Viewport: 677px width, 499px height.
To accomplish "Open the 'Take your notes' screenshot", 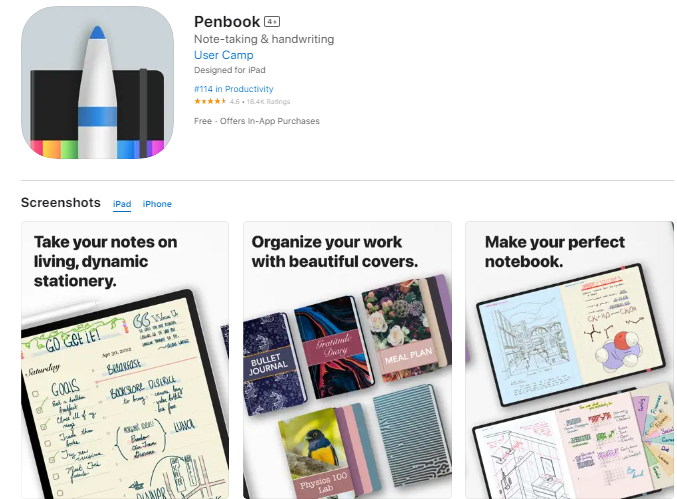I will coord(125,360).
